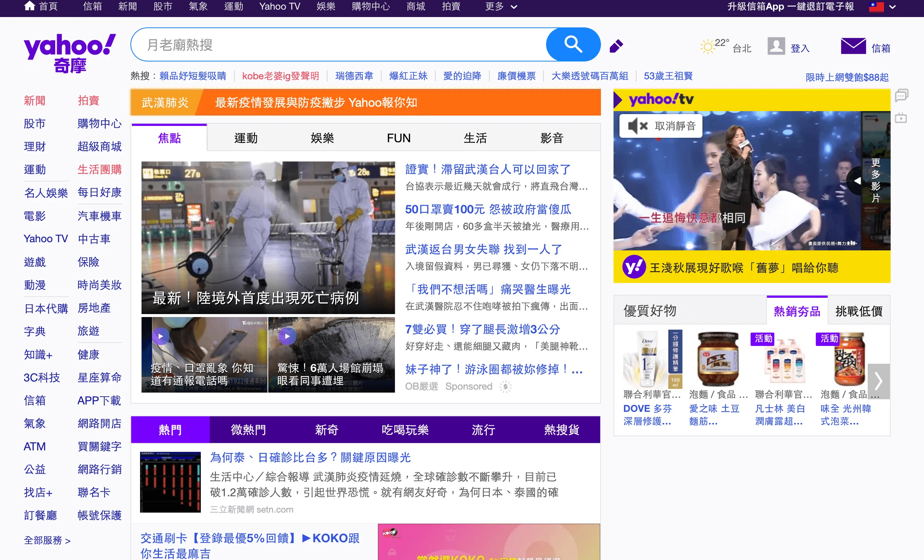Click 全部服務 > at sidebar bottom
Image resolution: width=924 pixels, height=560 pixels.
tap(47, 540)
